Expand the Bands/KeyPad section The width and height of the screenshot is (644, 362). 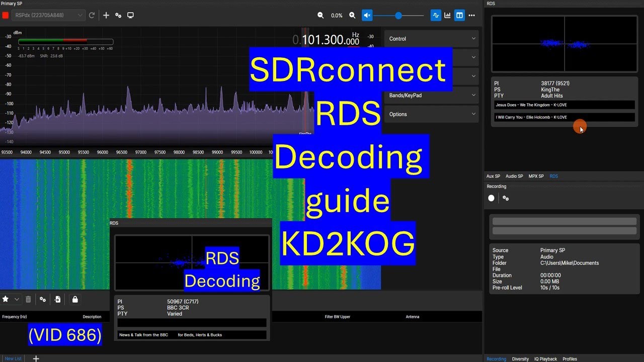tap(431, 95)
